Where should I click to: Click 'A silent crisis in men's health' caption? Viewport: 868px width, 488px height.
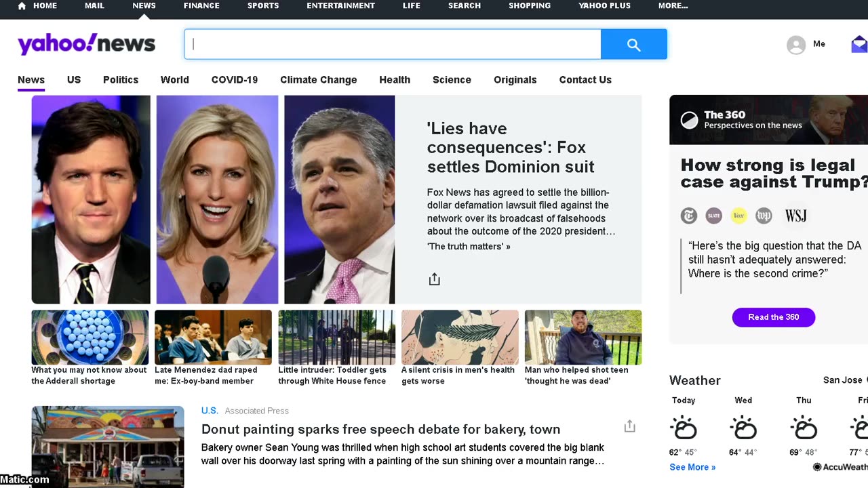pyautogui.click(x=458, y=375)
